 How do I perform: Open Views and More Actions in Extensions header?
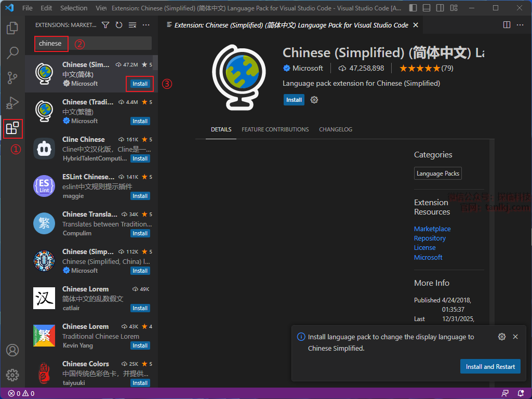tap(146, 25)
